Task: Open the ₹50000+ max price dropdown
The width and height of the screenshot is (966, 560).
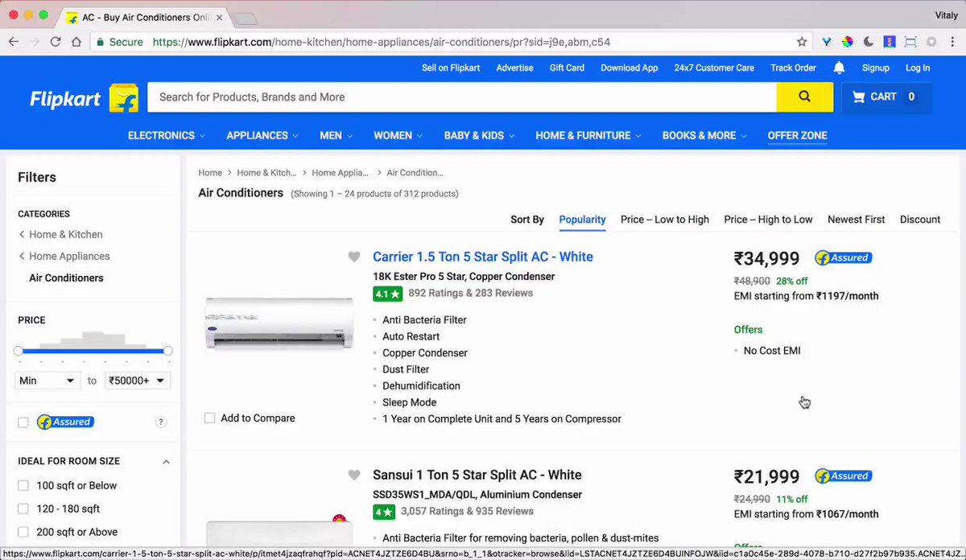Action: tap(138, 381)
